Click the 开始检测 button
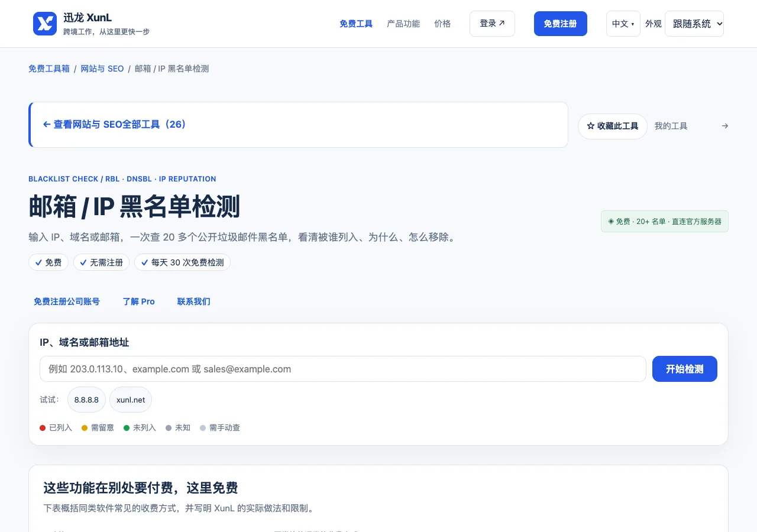Viewport: 757px width, 532px height. click(685, 369)
